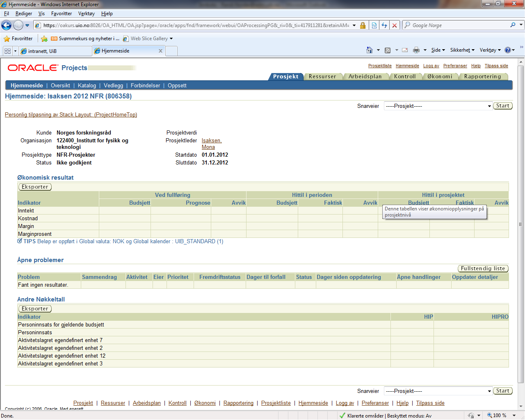Click Eksporter under Økonomisk resultat
This screenshot has width=525, height=420.
(35, 187)
